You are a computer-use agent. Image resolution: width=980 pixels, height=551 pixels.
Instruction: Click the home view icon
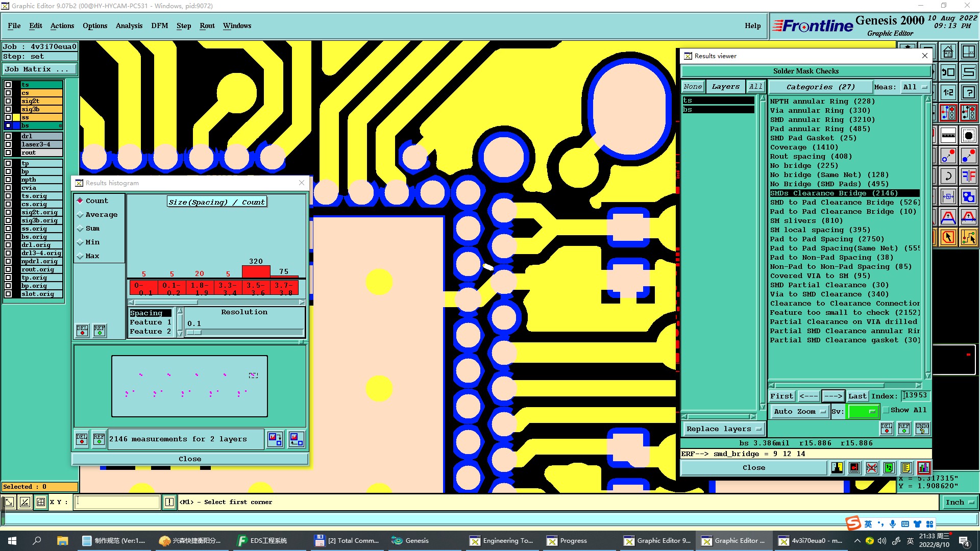click(948, 52)
